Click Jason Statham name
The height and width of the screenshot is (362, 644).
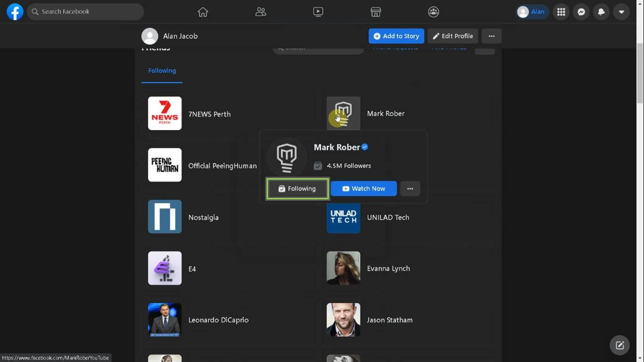(x=390, y=320)
